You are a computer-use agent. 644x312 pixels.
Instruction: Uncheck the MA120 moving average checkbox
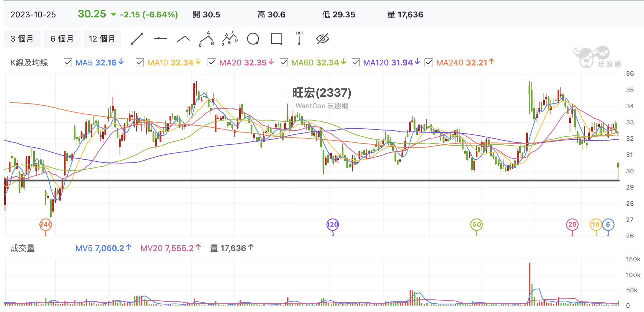(x=356, y=63)
